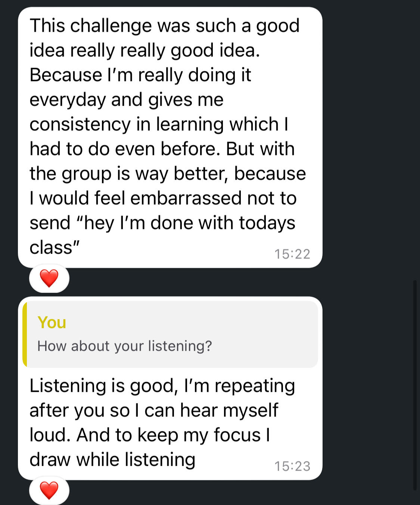Click the text "draw while listening"
The image size is (420, 505).
[x=112, y=459]
